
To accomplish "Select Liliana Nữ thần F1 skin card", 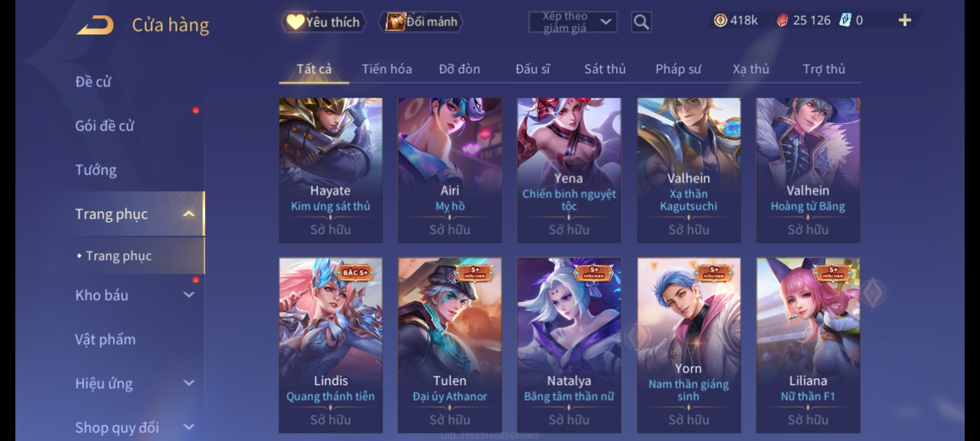I will (x=808, y=345).
